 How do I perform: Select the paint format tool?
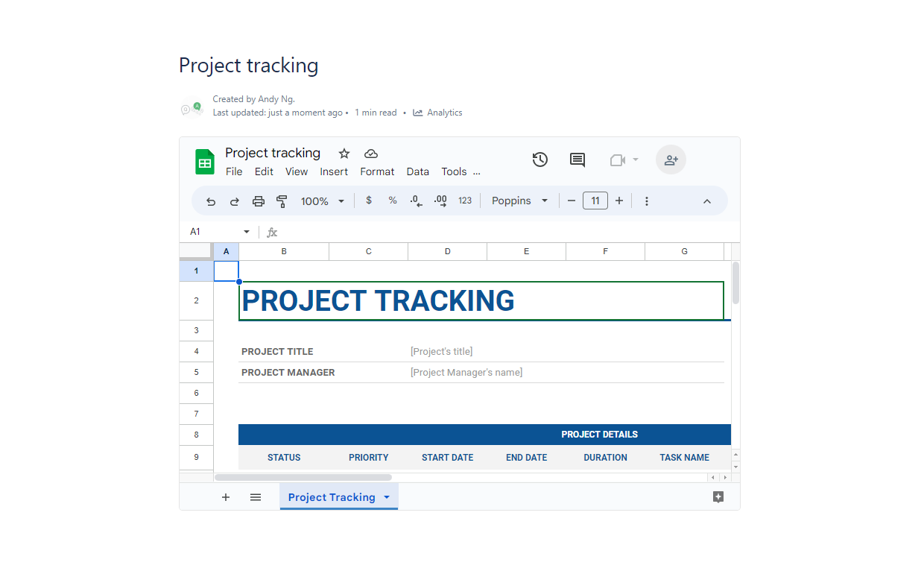click(x=282, y=201)
